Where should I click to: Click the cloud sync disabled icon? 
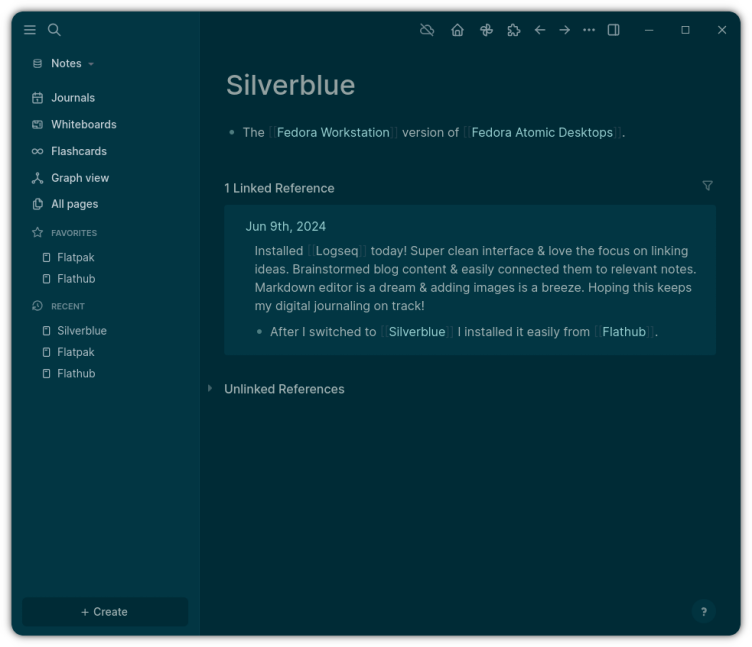tap(427, 30)
